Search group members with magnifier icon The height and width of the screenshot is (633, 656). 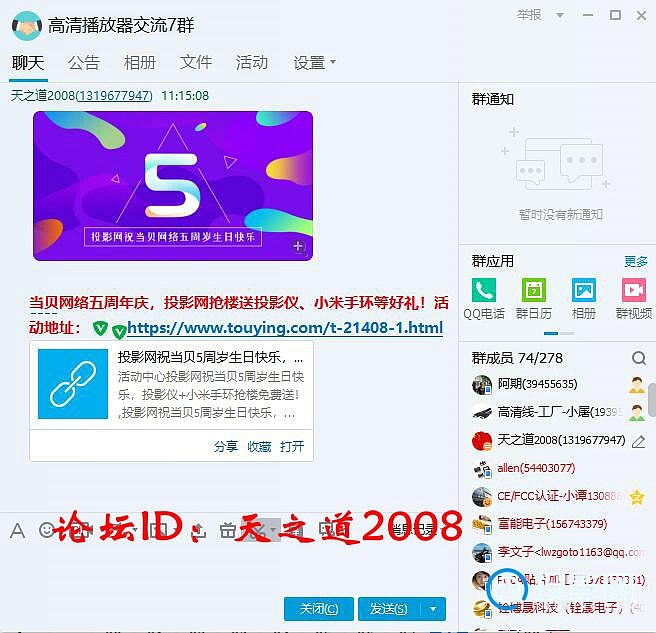coord(638,358)
